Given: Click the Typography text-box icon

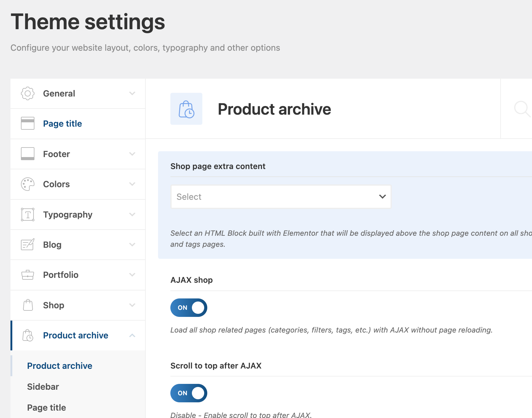Looking at the screenshot, I should point(28,215).
